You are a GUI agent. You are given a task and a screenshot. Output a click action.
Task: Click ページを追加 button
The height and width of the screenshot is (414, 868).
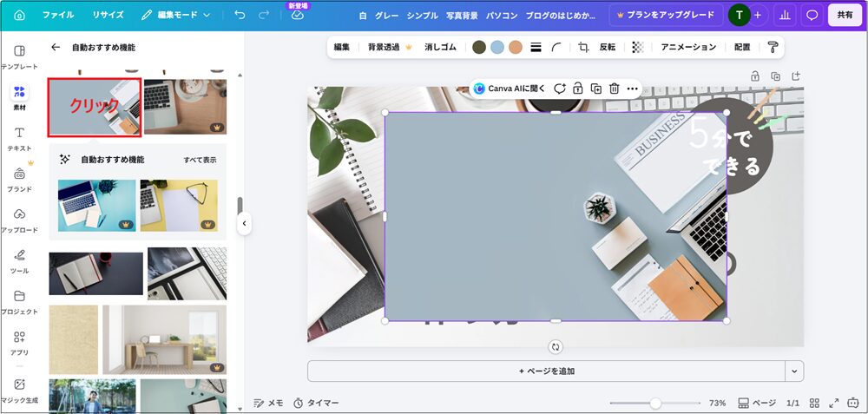click(546, 371)
